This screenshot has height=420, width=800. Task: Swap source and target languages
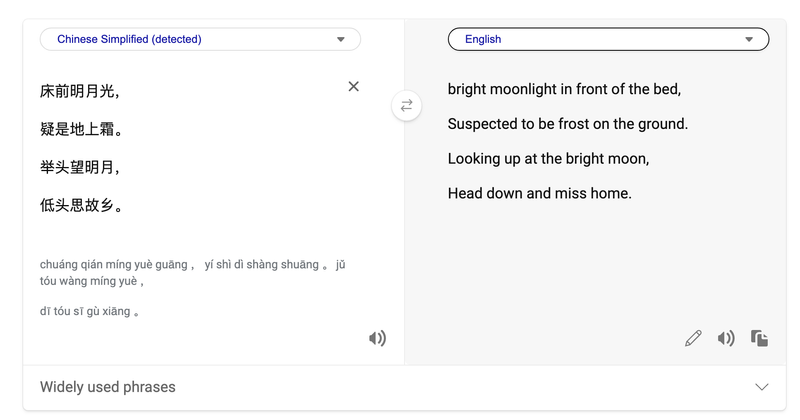406,105
